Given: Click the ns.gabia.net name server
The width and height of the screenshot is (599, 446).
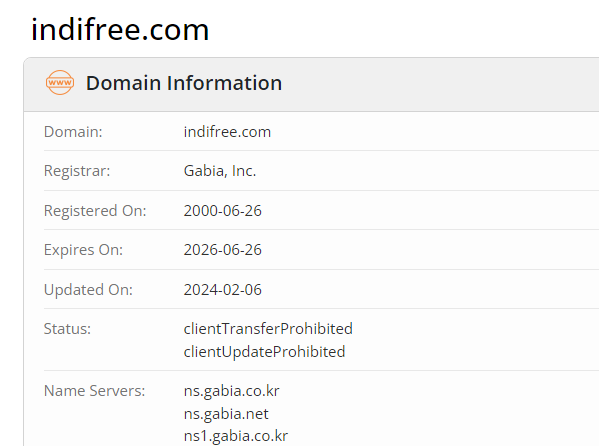Looking at the screenshot, I should point(226,414).
